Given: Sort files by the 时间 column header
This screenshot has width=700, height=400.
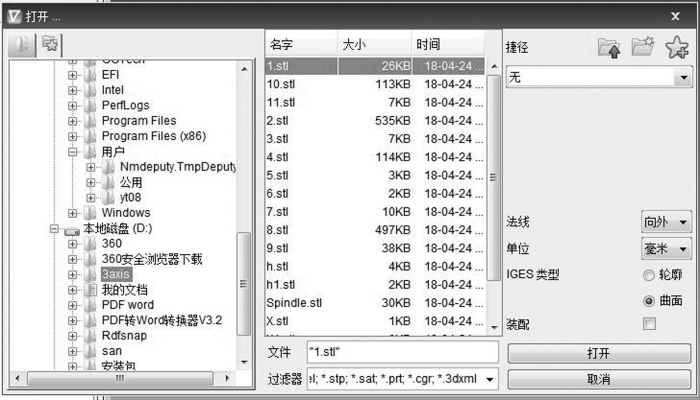Looking at the screenshot, I should pyautogui.click(x=448, y=44).
